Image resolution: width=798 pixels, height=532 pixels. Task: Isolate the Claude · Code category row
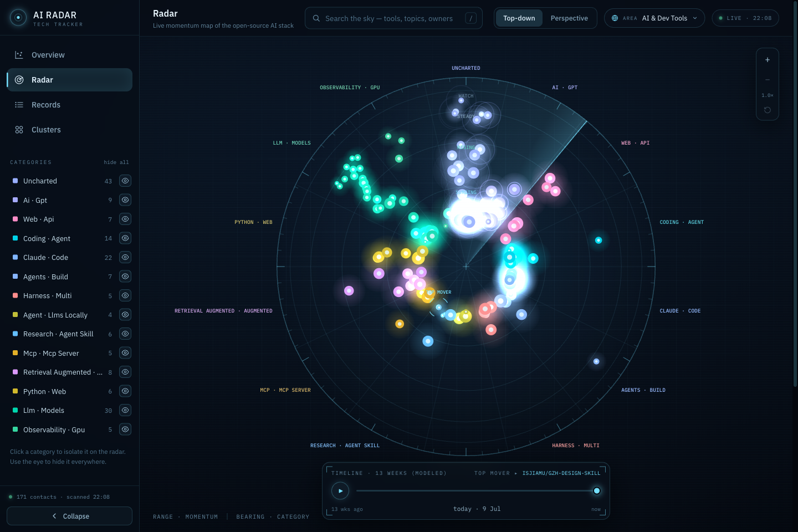click(62, 257)
